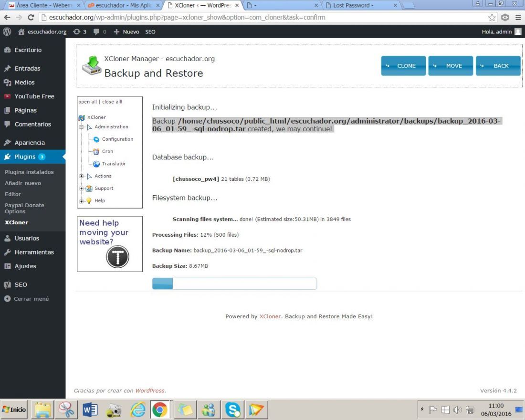The width and height of the screenshot is (525, 420).
Task: Open plugin Editor submenu link
Action: [x=13, y=194]
